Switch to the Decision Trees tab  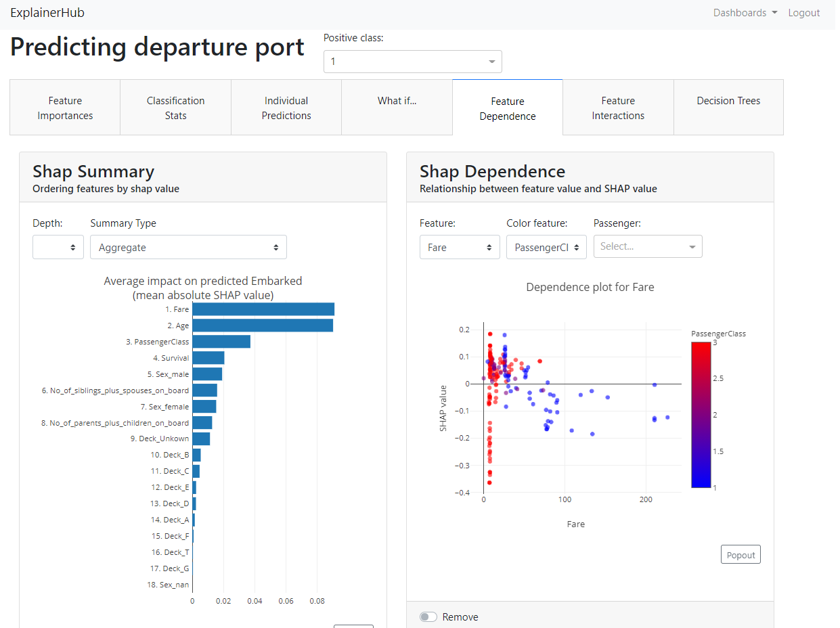[x=728, y=102]
